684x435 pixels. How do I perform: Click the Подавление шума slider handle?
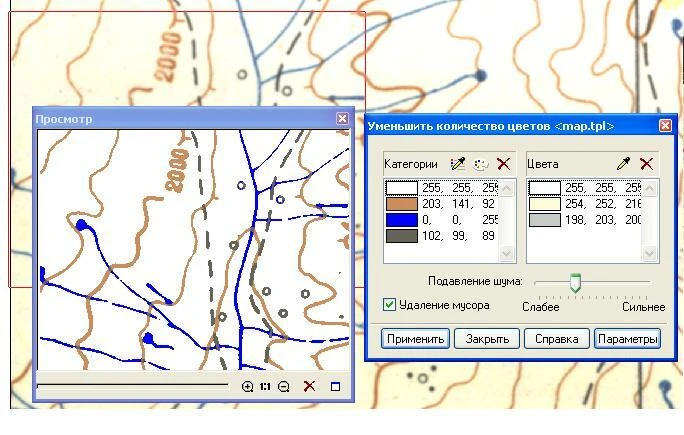click(575, 284)
